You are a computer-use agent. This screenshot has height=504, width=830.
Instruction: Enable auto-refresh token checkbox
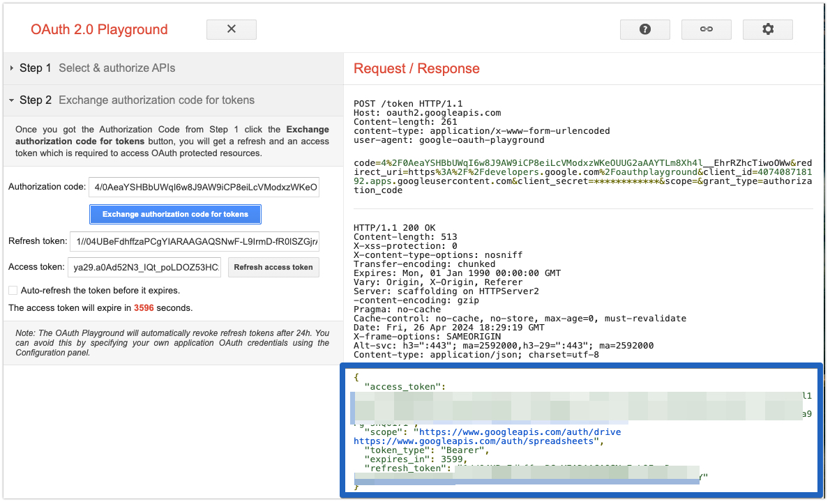point(13,291)
